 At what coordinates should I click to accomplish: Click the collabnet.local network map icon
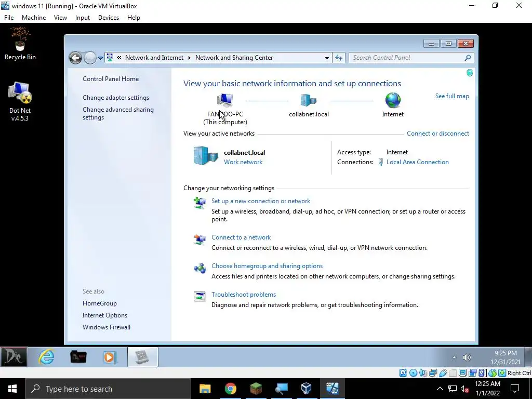click(x=309, y=100)
